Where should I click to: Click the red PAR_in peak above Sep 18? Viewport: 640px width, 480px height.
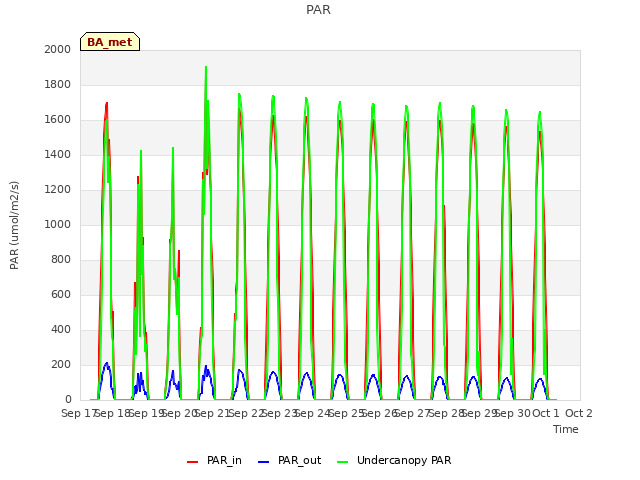point(107,104)
